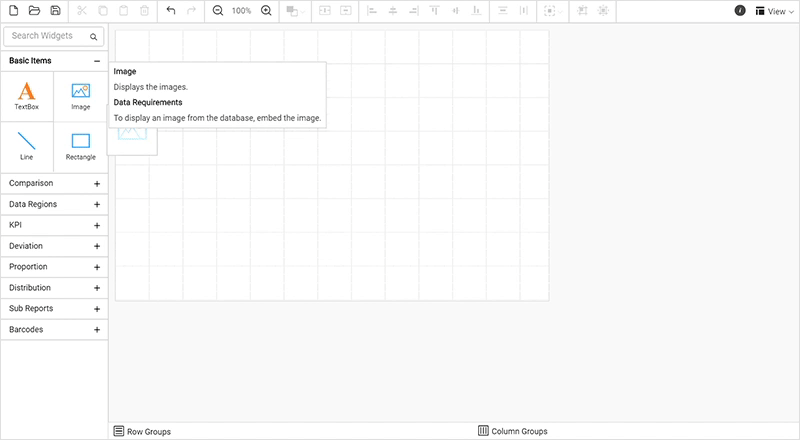Click the Copy icon in the toolbar
The image size is (800, 440).
point(103,11)
